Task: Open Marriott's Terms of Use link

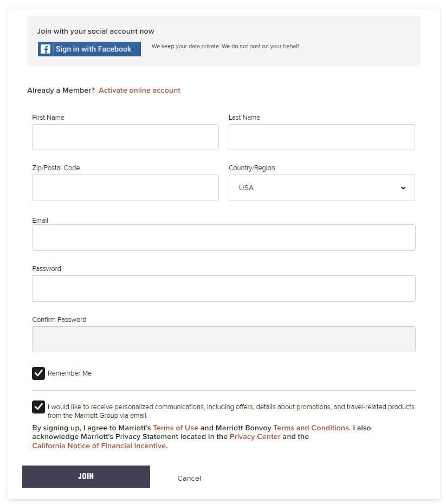Action: [176, 428]
